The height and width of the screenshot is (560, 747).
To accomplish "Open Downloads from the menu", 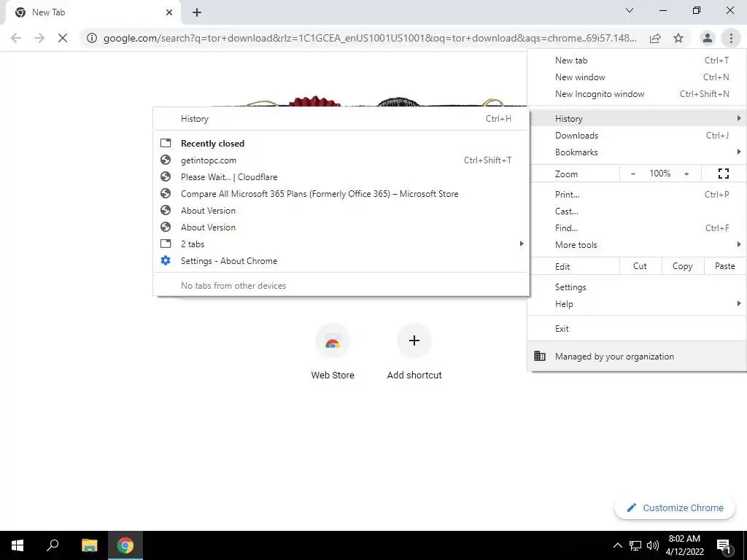I will 637,136.
